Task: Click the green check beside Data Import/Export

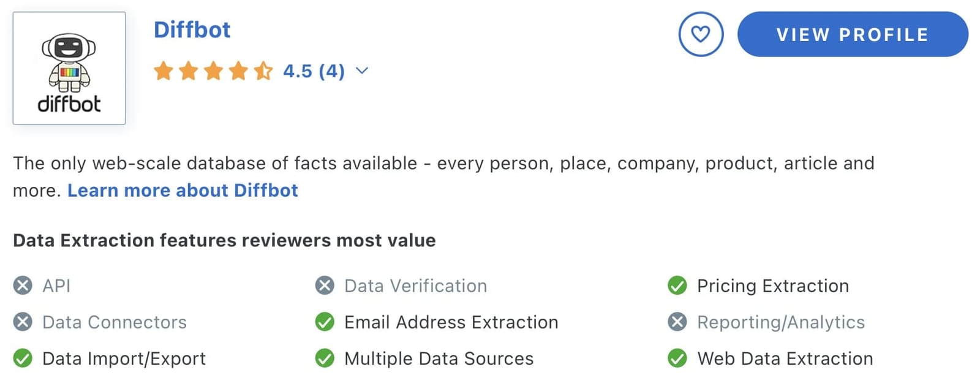Action: coord(23,358)
